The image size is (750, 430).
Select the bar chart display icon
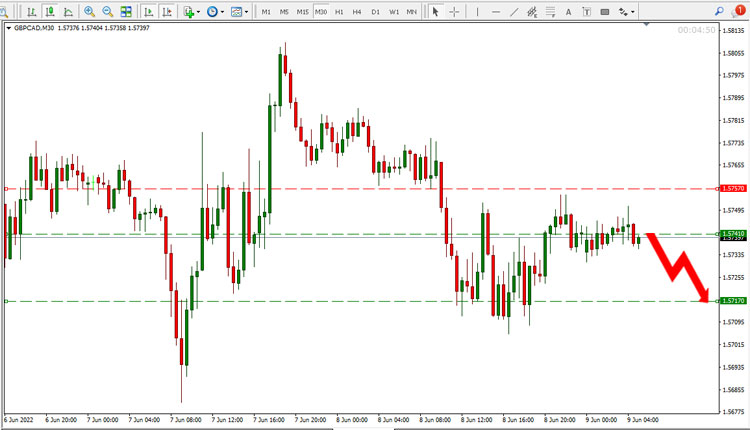click(32, 11)
